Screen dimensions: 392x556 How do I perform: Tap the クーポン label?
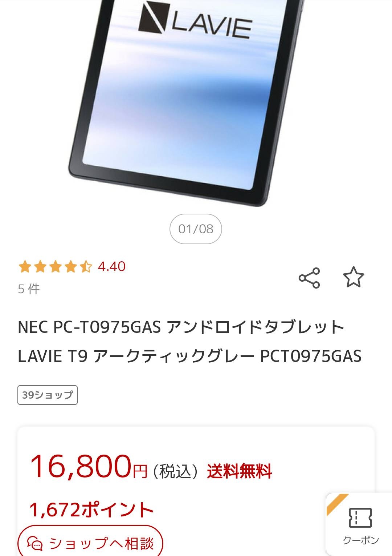pos(361,540)
